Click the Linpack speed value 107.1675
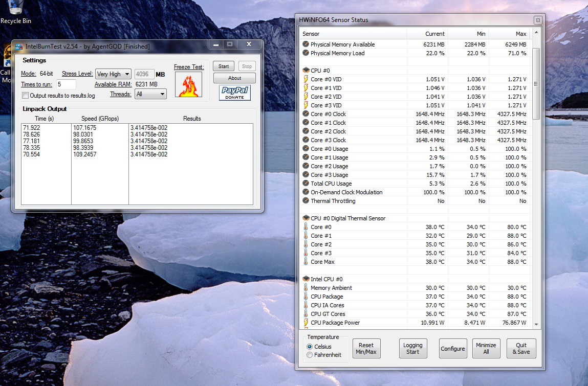This screenshot has height=386, width=588. pyautogui.click(x=85, y=128)
